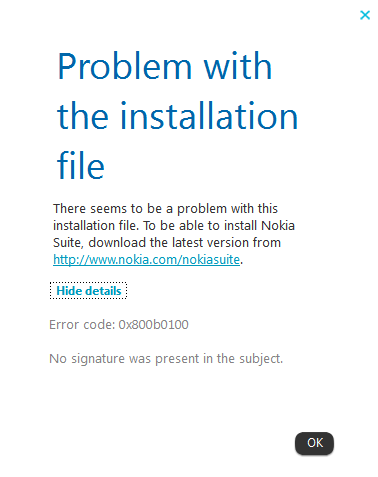Select the 'Error code:' label

point(82,324)
